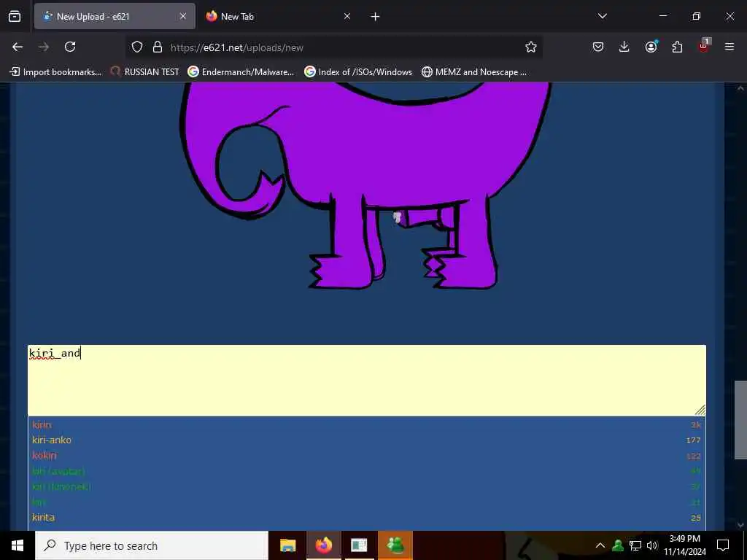The height and width of the screenshot is (560, 747).
Task: Open the Windows Start menu
Action: (x=18, y=545)
